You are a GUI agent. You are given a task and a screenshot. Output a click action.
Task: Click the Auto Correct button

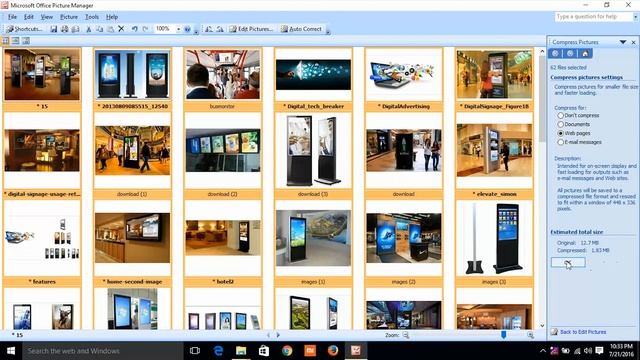pos(301,29)
